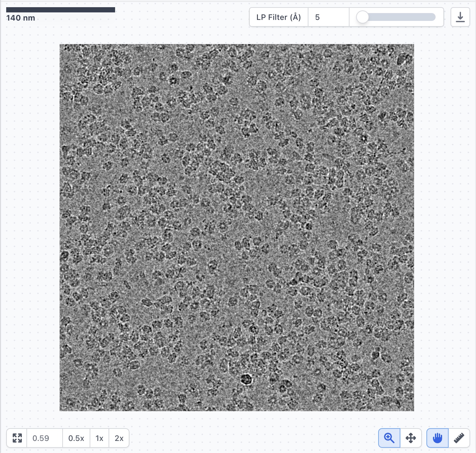This screenshot has width=476, height=453.
Task: Click the LP Filter value field
Action: (329, 17)
